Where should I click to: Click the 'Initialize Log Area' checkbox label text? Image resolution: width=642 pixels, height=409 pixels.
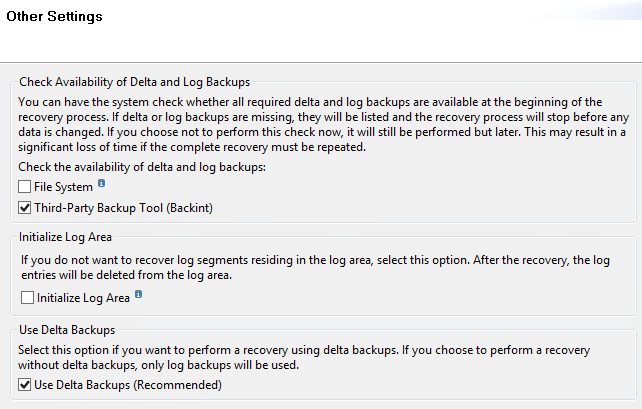(x=83, y=297)
